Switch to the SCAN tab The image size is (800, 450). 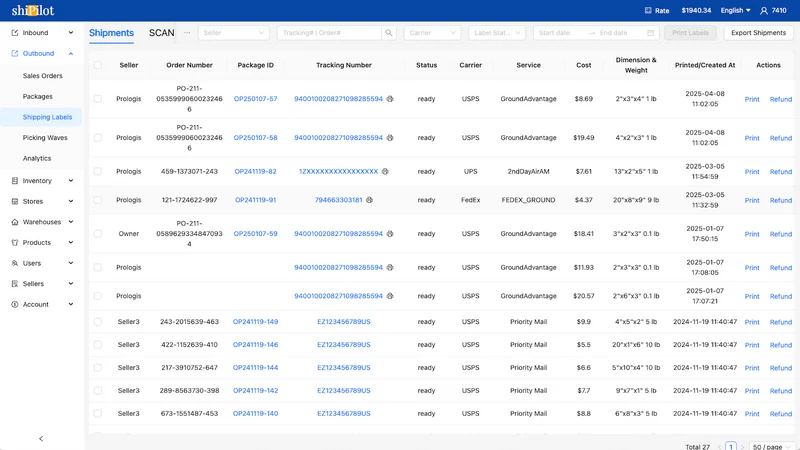click(162, 33)
